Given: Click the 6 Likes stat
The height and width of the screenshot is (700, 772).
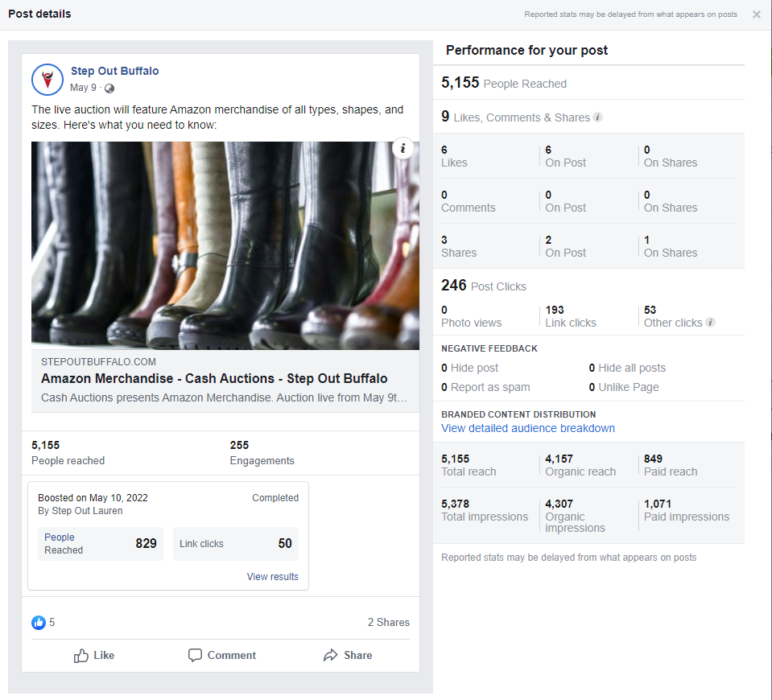Looking at the screenshot, I should [x=454, y=157].
